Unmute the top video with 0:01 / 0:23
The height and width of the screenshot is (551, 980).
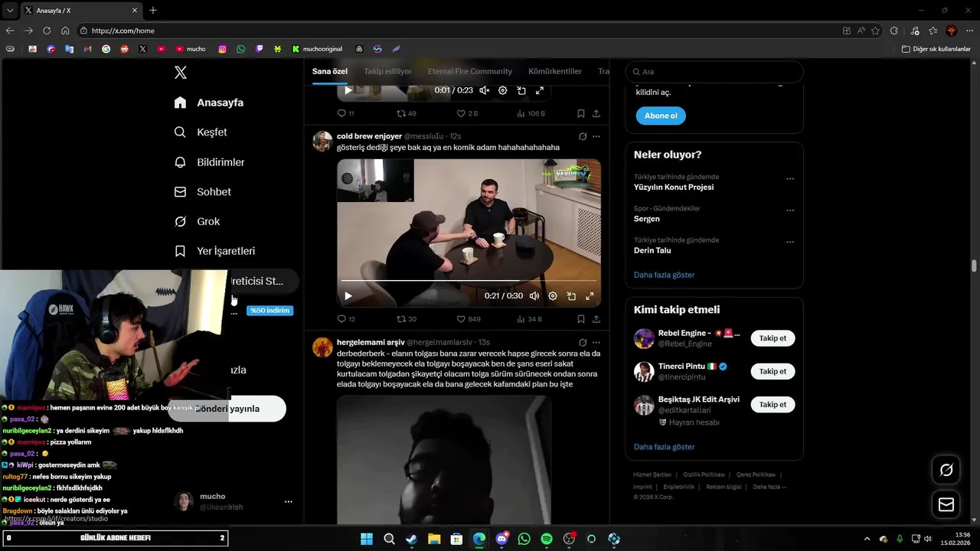pos(485,90)
